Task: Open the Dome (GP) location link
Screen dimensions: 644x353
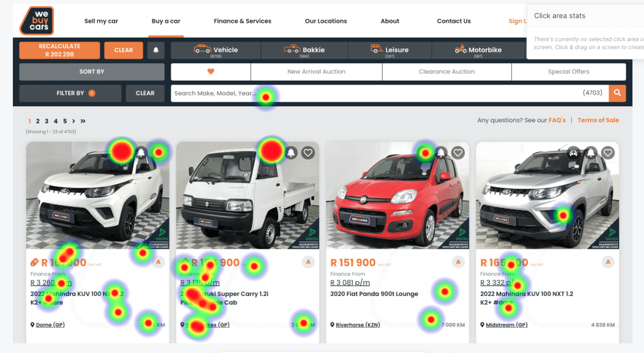Action: tap(50, 325)
